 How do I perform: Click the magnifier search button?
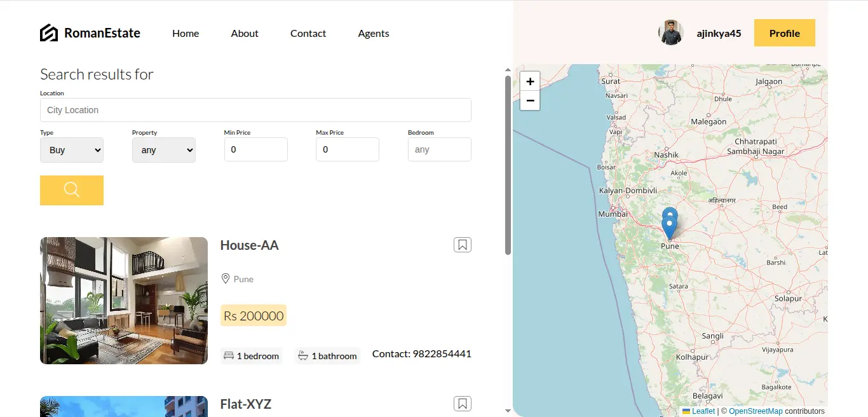72,190
